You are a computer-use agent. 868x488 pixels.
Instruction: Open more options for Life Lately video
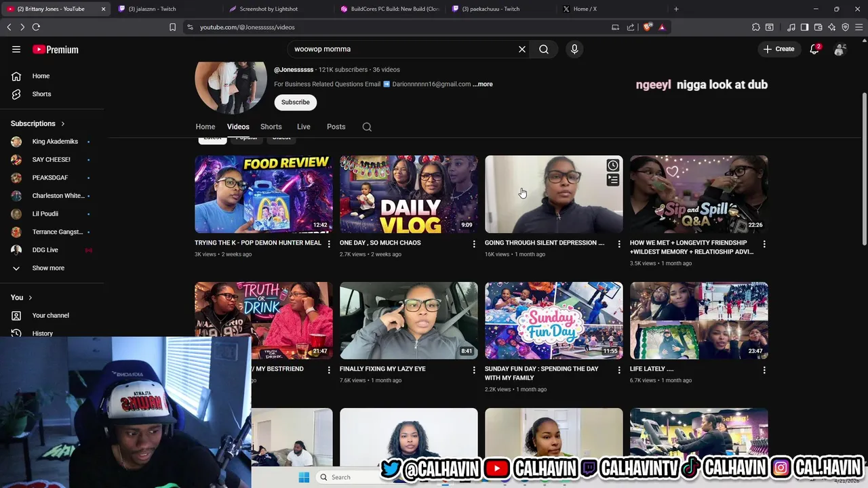point(764,370)
